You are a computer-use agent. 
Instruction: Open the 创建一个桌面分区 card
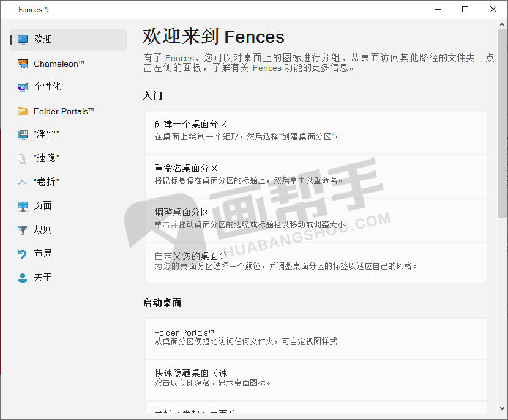pos(316,133)
